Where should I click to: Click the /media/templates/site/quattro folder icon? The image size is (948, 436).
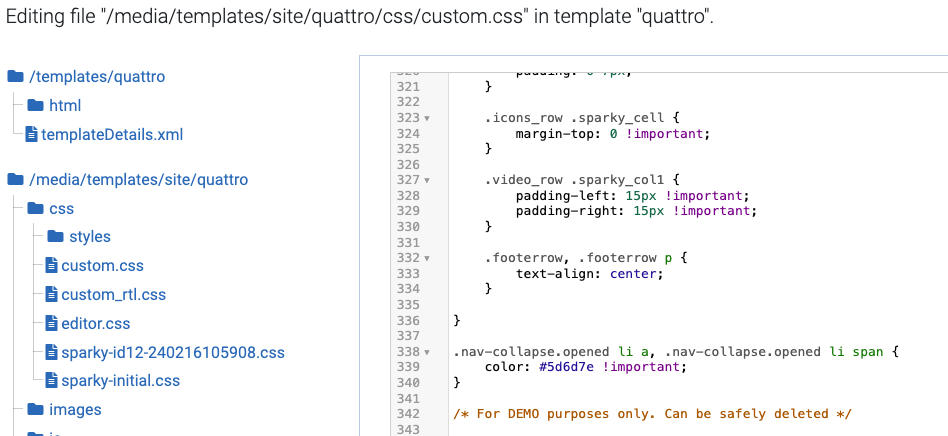(x=15, y=180)
